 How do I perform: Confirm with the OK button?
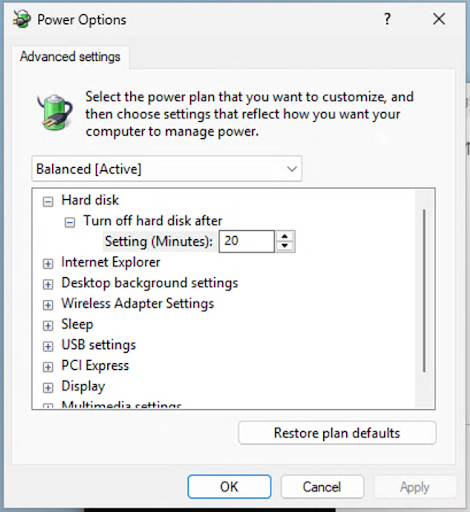[229, 487]
